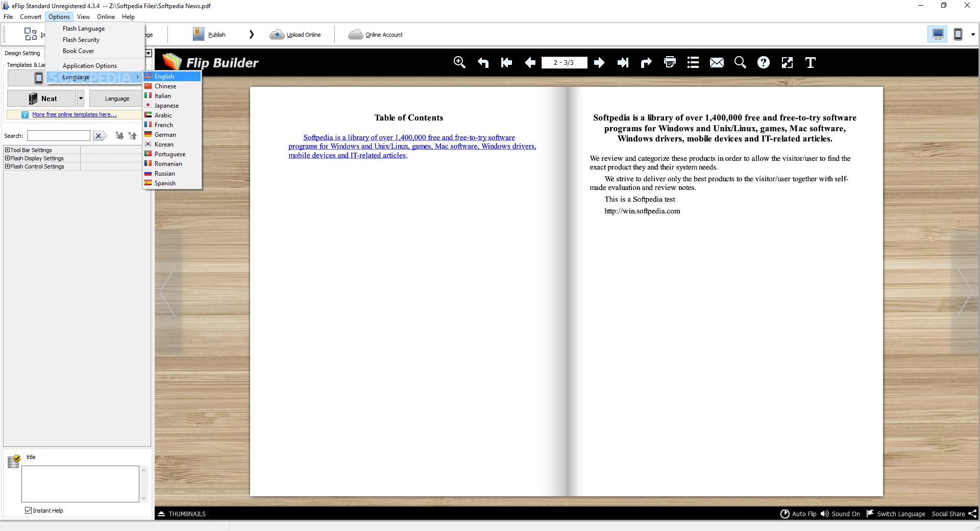Click the Social Share icon
The width and height of the screenshot is (980, 531).
972,514
